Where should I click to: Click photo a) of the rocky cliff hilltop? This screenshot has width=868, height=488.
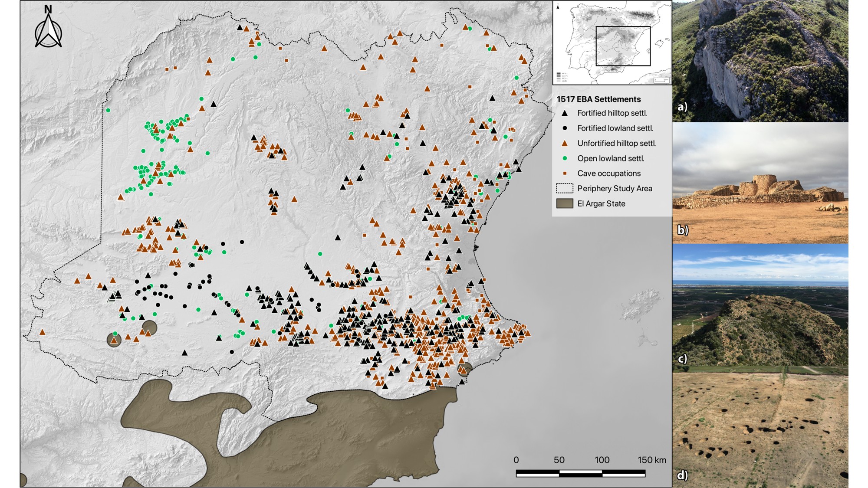[760, 61]
